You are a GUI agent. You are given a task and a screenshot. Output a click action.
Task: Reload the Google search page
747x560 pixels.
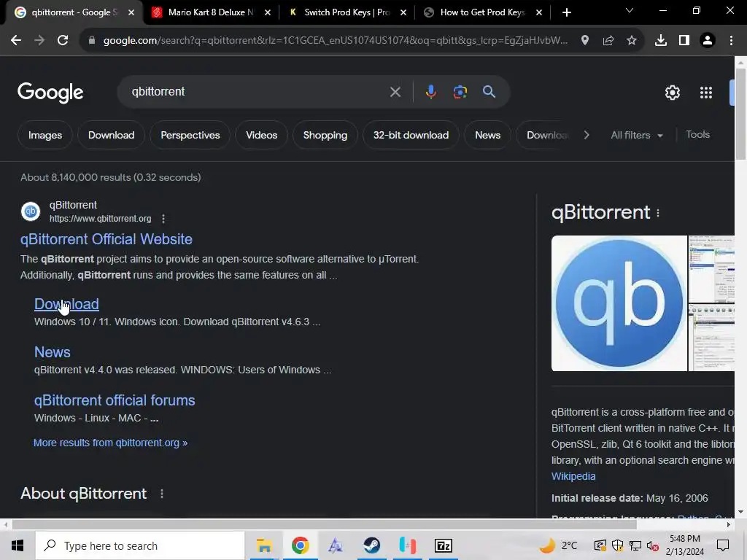click(63, 41)
